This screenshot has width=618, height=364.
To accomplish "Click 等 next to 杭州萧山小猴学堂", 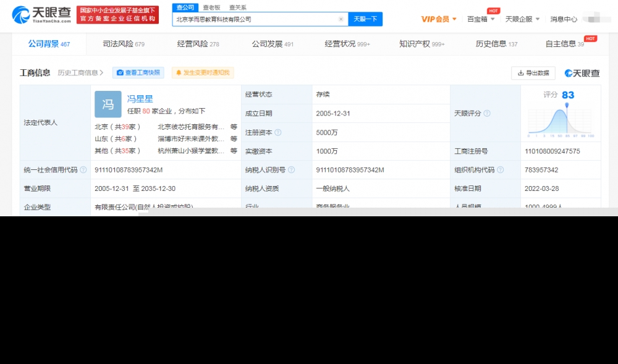I will [x=234, y=151].
